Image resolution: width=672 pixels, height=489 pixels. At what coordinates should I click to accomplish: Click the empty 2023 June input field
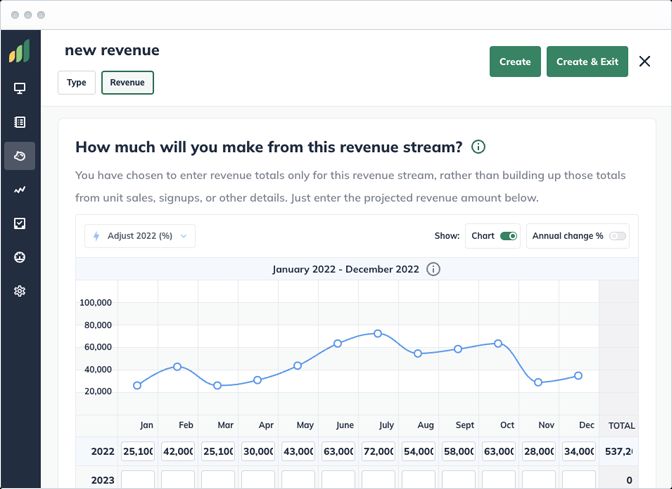click(338, 480)
